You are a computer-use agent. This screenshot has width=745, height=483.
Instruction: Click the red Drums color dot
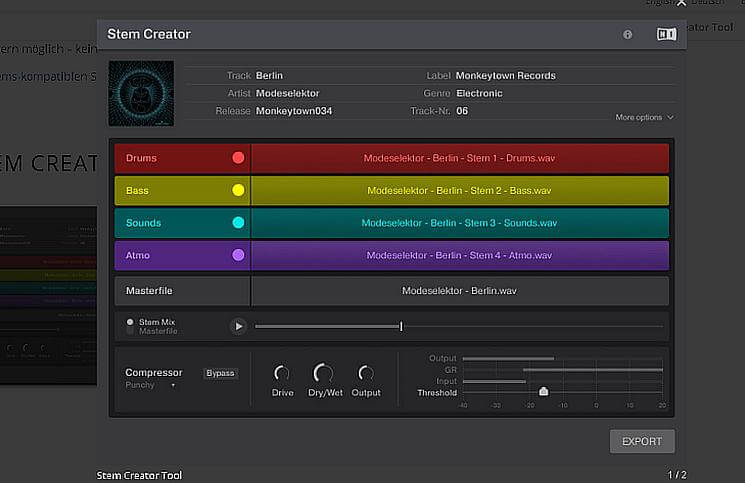point(238,158)
